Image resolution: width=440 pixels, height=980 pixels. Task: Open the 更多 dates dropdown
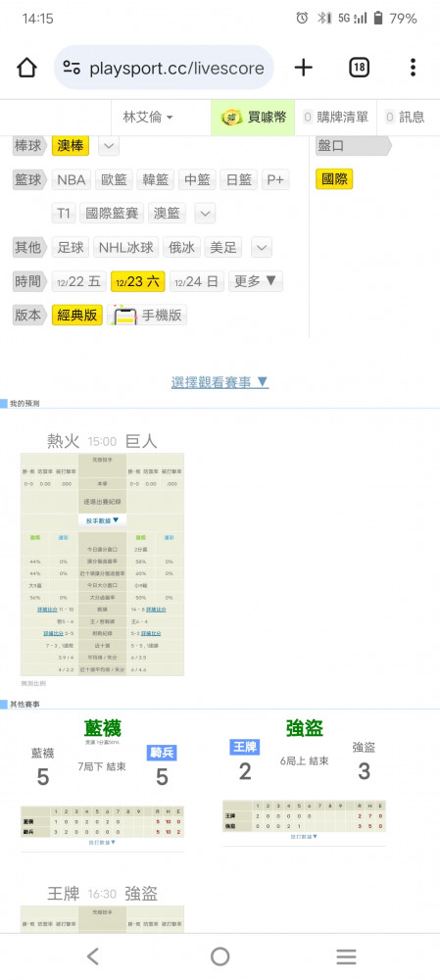click(x=256, y=281)
